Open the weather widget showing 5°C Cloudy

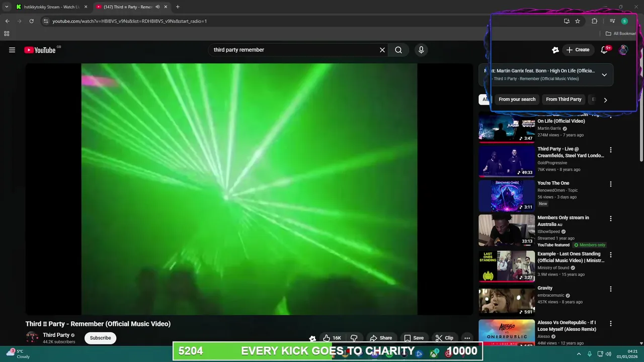(18, 354)
